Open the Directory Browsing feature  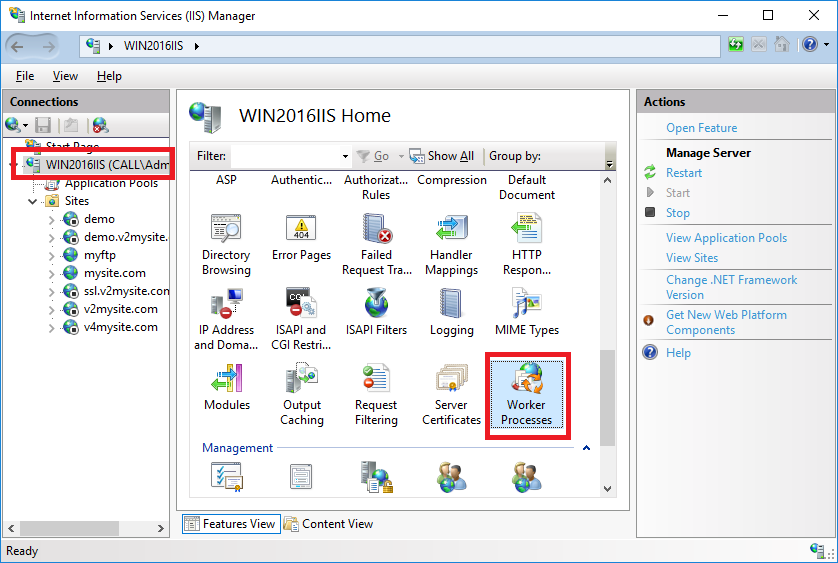coord(226,244)
